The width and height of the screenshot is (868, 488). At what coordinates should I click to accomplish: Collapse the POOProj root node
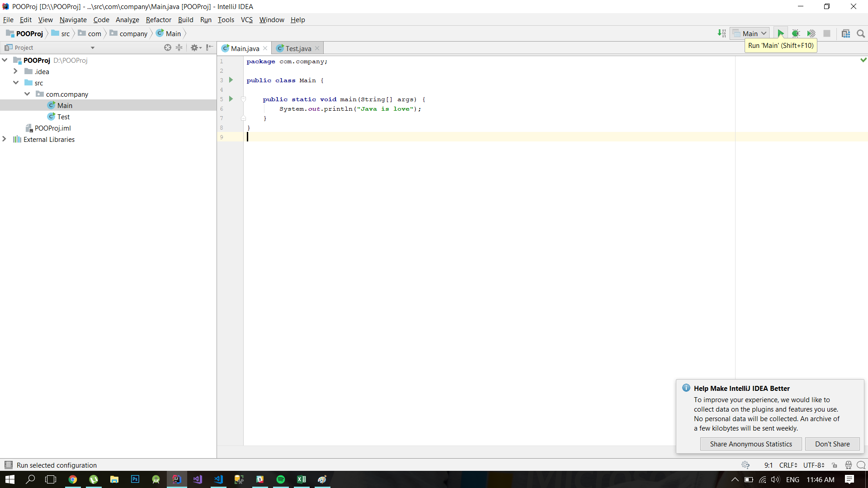5,60
